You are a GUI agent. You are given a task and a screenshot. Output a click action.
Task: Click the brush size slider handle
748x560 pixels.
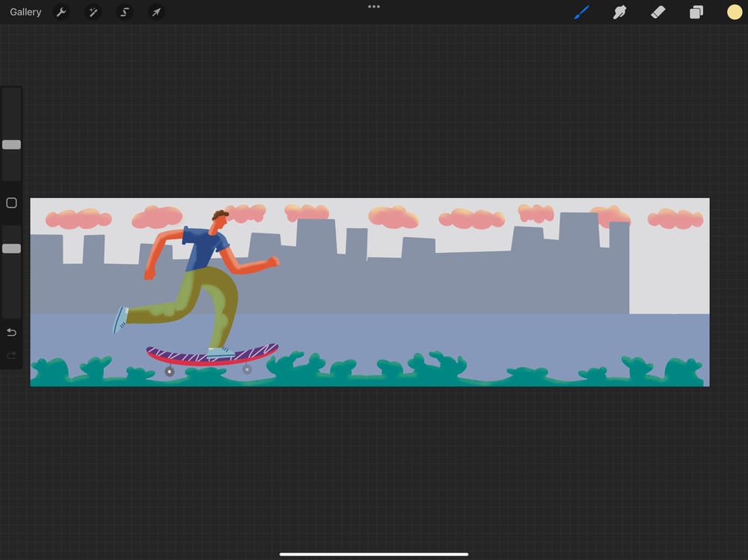11,144
